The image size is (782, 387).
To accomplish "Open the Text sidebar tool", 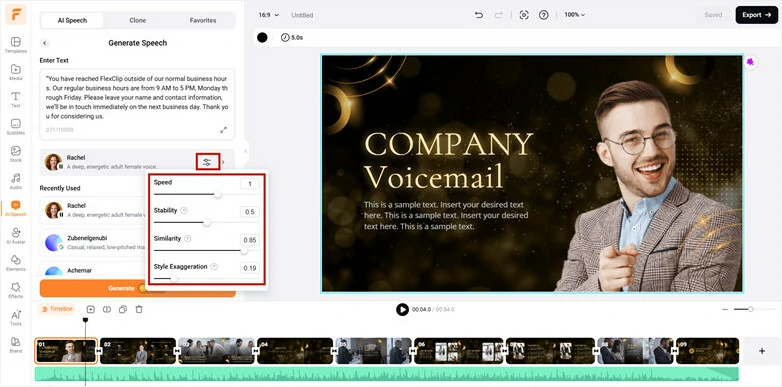I will tap(15, 99).
